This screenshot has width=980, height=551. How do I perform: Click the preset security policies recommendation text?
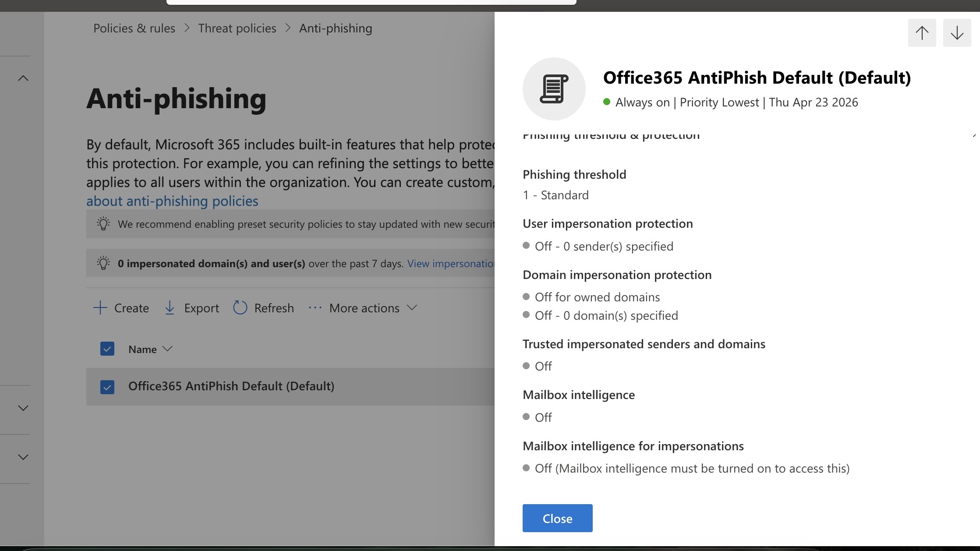coord(306,224)
